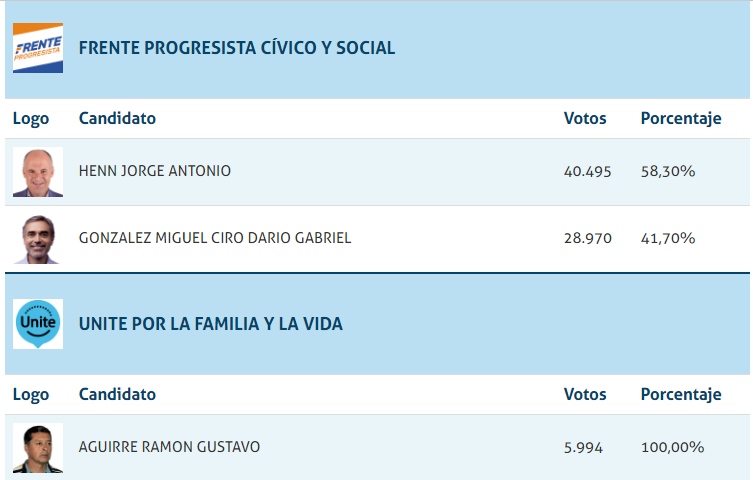Click the Frente Progresista party logo
753x480 pixels.
pyautogui.click(x=38, y=48)
